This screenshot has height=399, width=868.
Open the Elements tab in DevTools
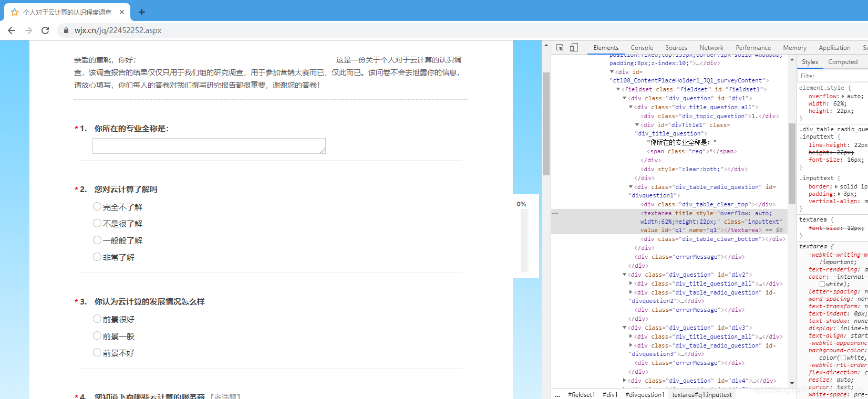click(x=606, y=47)
